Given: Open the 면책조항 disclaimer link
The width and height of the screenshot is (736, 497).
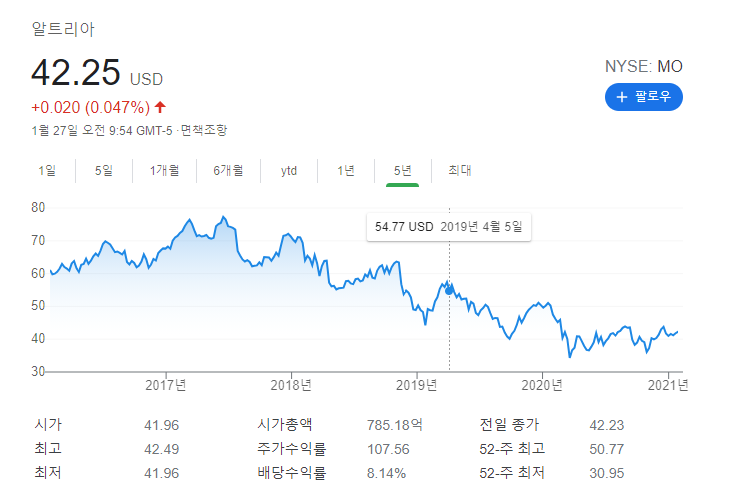Looking at the screenshot, I should pyautogui.click(x=204, y=130).
